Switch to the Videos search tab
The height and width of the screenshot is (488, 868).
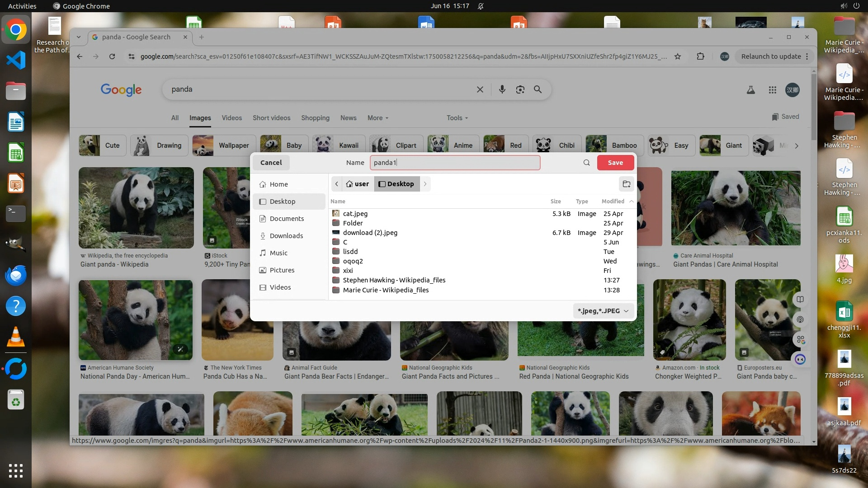tap(231, 118)
